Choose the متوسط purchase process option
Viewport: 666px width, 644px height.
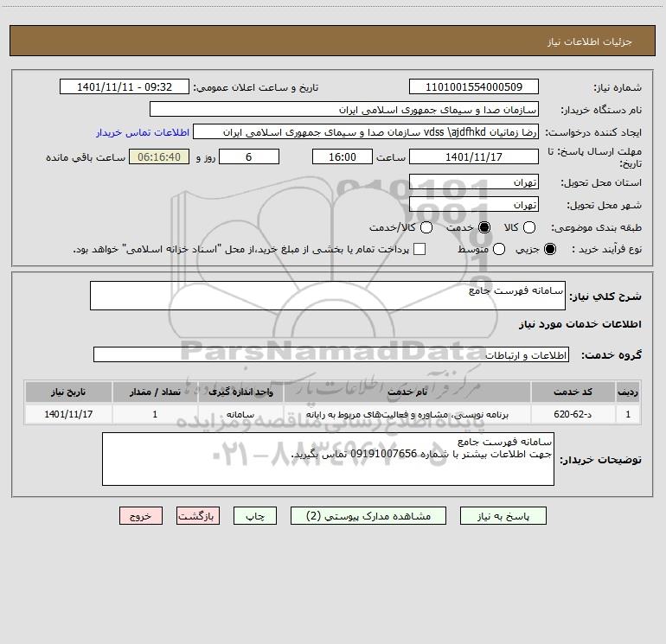[x=499, y=249]
